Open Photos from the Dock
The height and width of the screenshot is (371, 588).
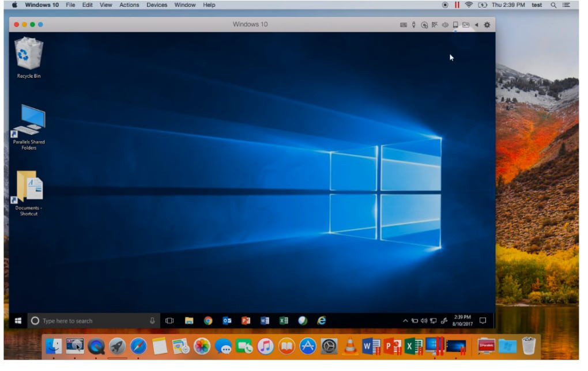coord(202,346)
